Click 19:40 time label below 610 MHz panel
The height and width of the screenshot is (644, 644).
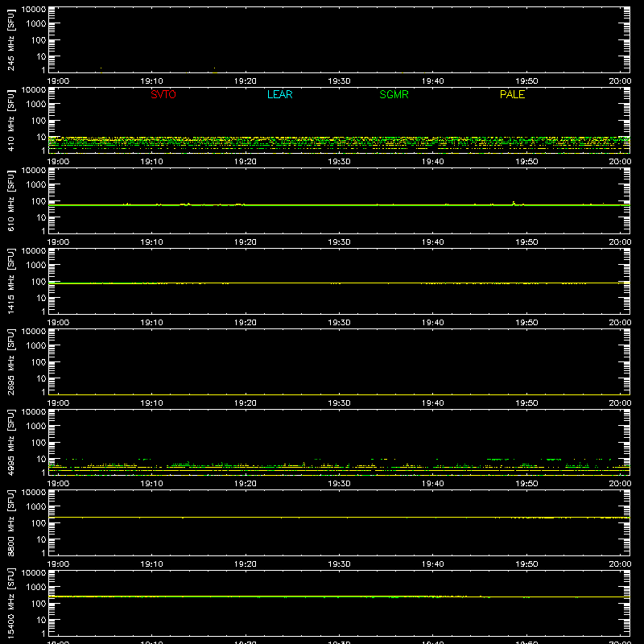coord(432,242)
